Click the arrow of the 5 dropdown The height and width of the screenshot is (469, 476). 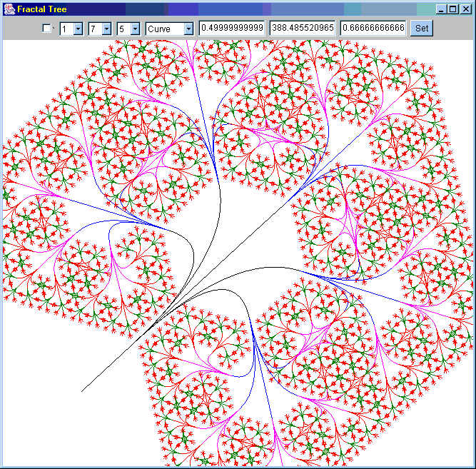pos(136,29)
